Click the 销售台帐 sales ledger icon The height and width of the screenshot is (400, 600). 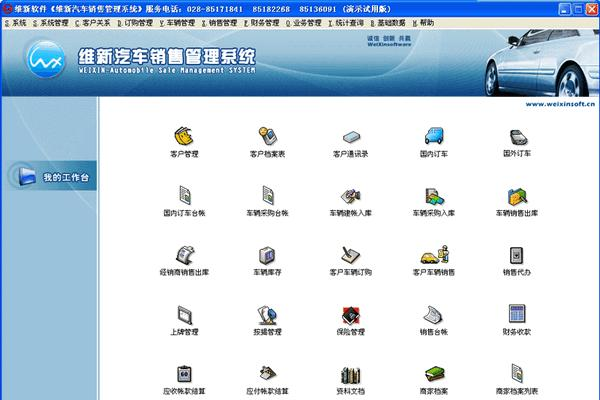[x=434, y=315]
